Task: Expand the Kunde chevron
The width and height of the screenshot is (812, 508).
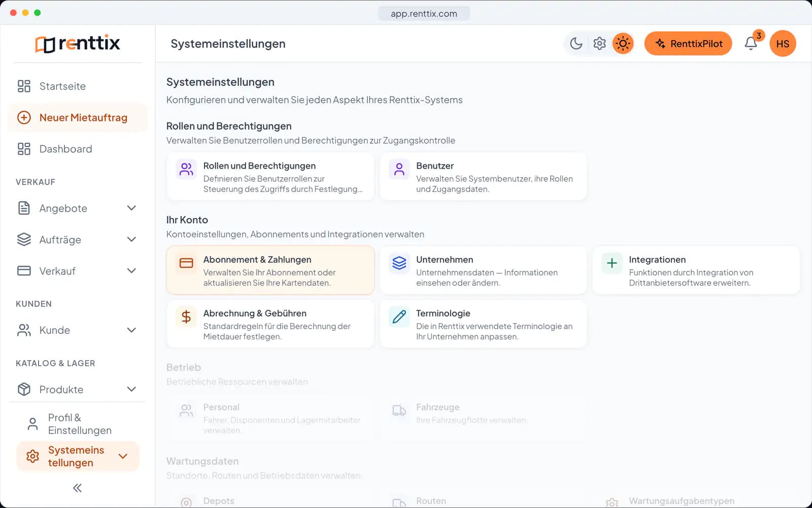Action: tap(131, 330)
